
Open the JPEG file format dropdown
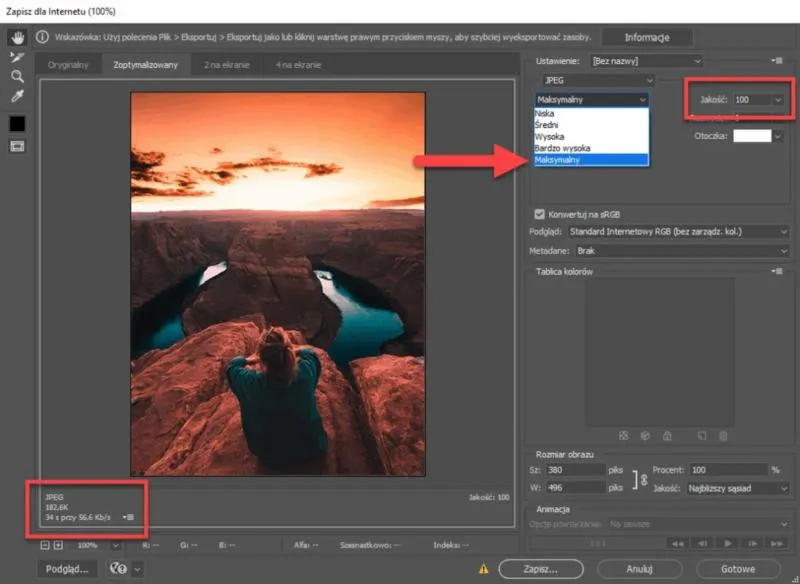point(596,79)
